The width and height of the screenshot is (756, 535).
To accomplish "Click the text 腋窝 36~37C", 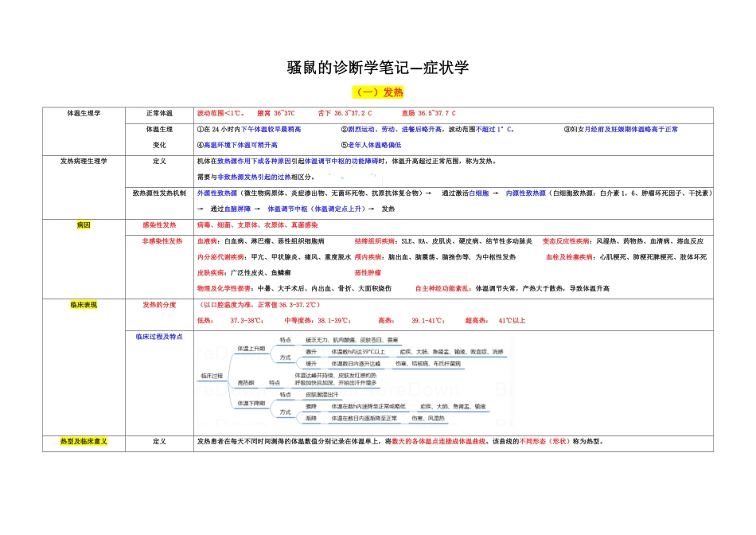I will 276,113.
